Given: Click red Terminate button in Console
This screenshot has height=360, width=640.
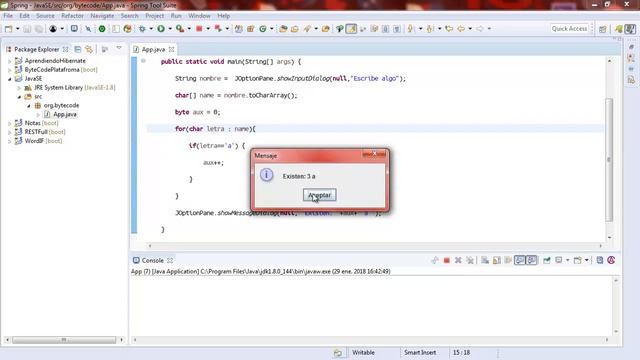Looking at the screenshot, I should click(x=447, y=260).
